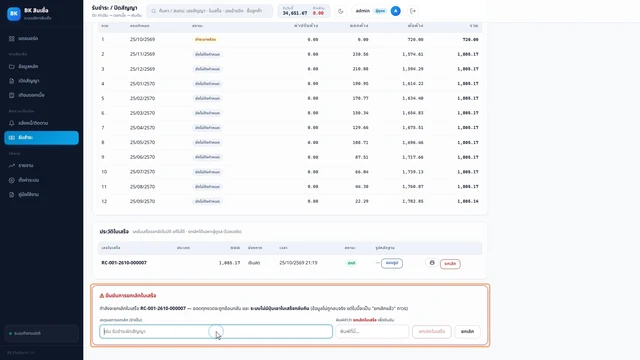The width and height of the screenshot is (640, 360).
Task: Click the red cancel button on receipt row
Action: pos(450,264)
